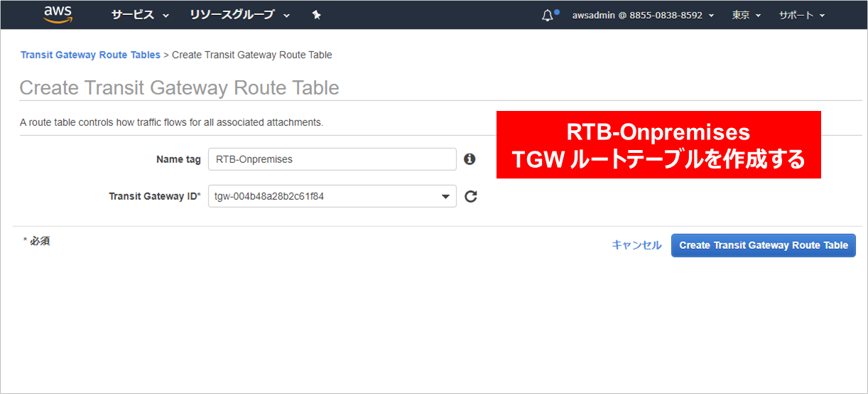
Task: Click the route table description text
Action: pyautogui.click(x=171, y=122)
